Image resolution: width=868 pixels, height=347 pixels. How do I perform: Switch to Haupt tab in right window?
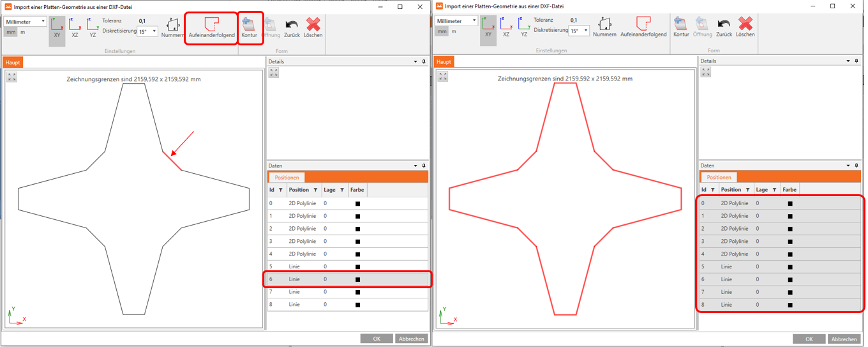[x=444, y=62]
